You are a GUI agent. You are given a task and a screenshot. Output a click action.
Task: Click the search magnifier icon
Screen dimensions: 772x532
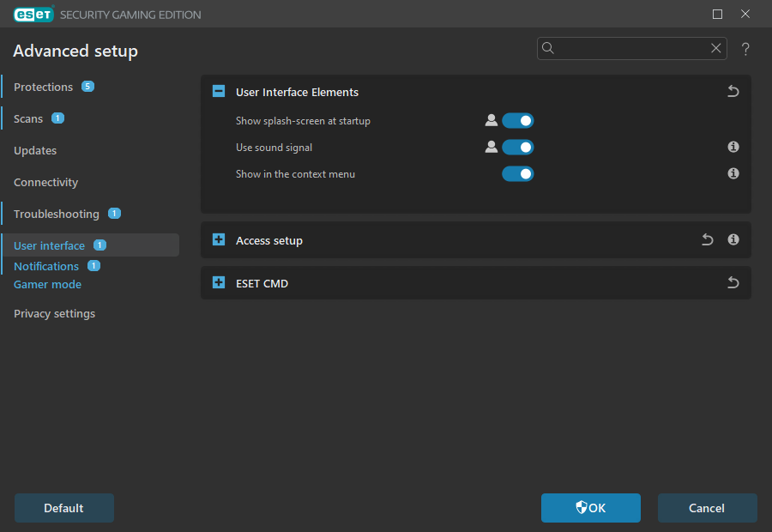coord(548,48)
